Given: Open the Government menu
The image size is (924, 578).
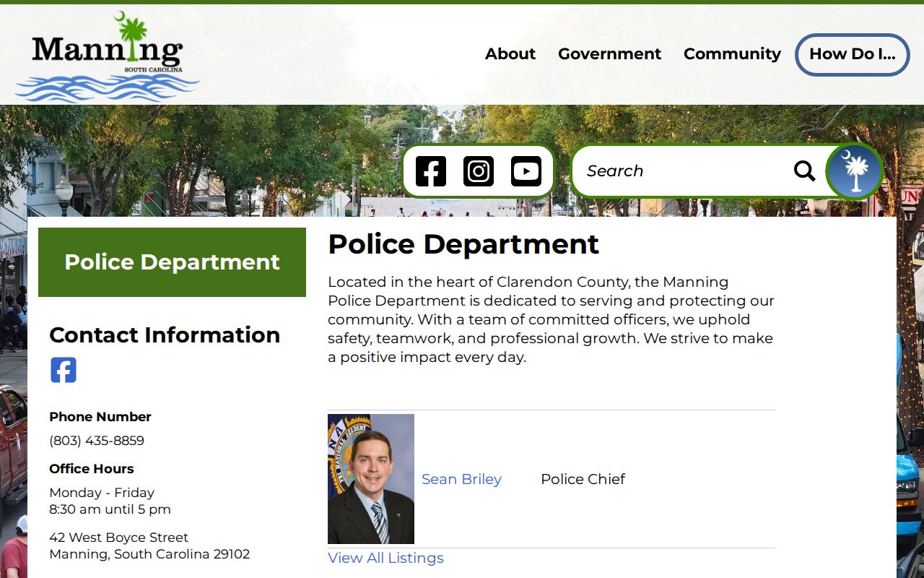Looking at the screenshot, I should coord(609,54).
